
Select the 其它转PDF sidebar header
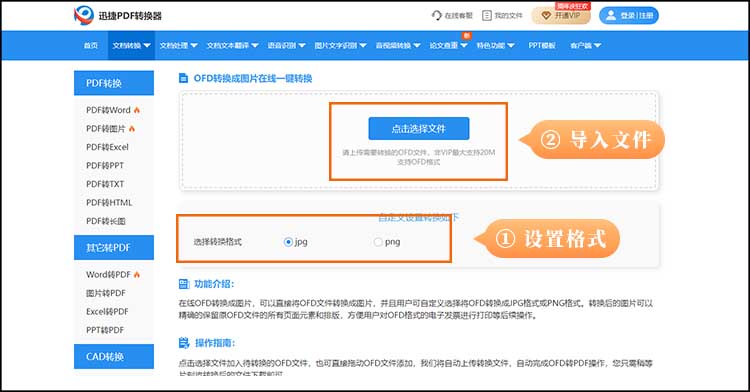coord(114,248)
